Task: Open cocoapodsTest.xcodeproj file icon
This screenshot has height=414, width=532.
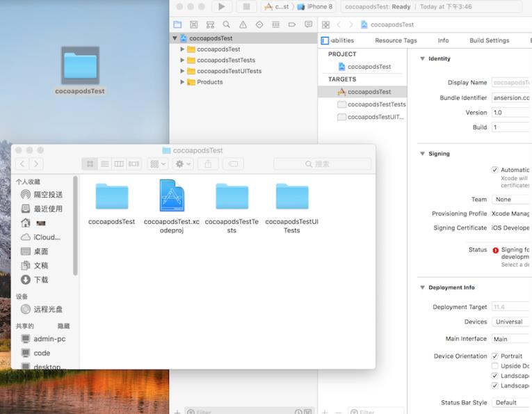Action: coord(172,196)
